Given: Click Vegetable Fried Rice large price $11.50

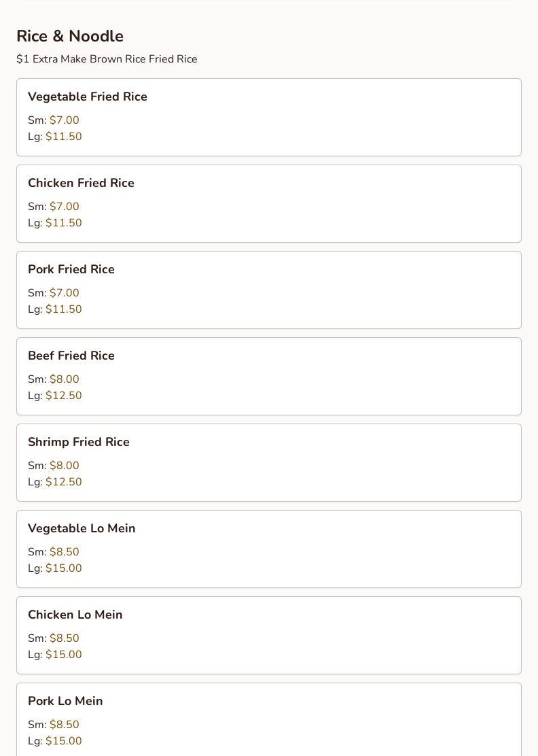Looking at the screenshot, I should [x=63, y=137].
